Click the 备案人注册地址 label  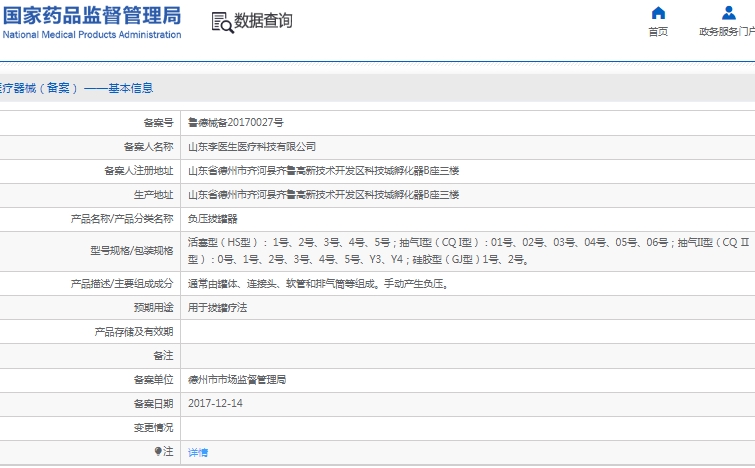(x=139, y=171)
